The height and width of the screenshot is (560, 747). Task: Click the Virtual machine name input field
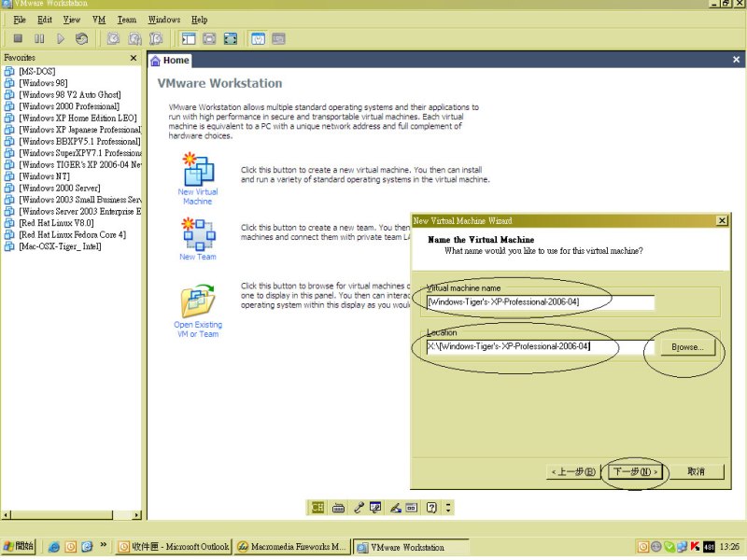pos(541,301)
